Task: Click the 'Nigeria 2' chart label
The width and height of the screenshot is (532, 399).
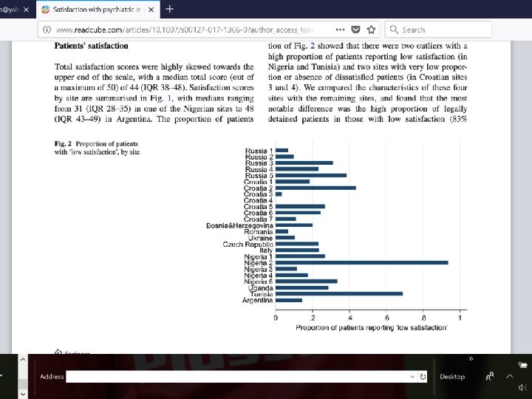Action: 258,263
